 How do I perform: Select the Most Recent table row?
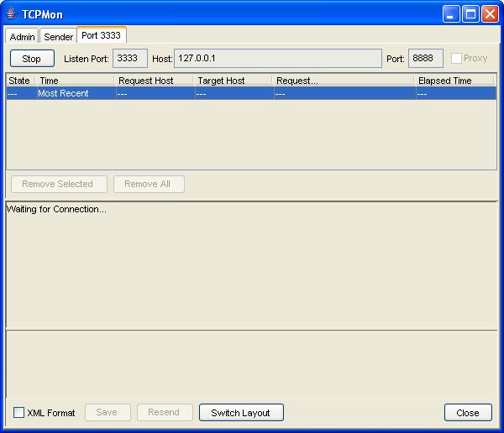click(x=252, y=94)
